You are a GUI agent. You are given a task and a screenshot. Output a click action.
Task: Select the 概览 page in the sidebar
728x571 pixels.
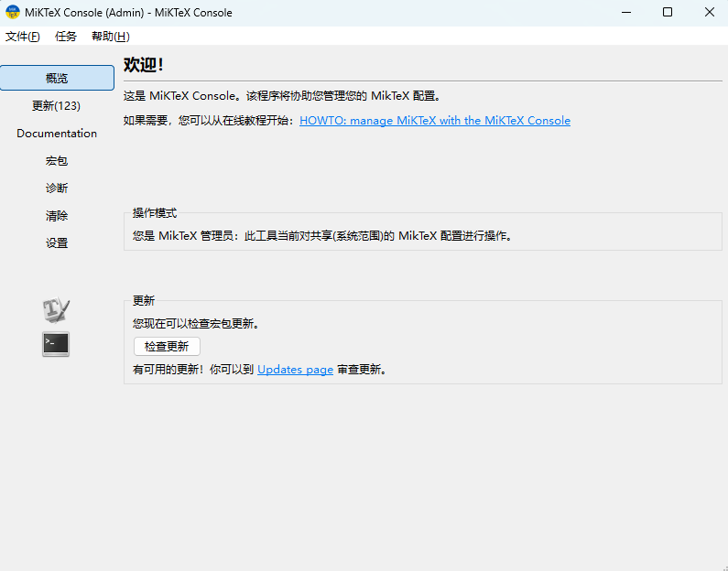57,79
